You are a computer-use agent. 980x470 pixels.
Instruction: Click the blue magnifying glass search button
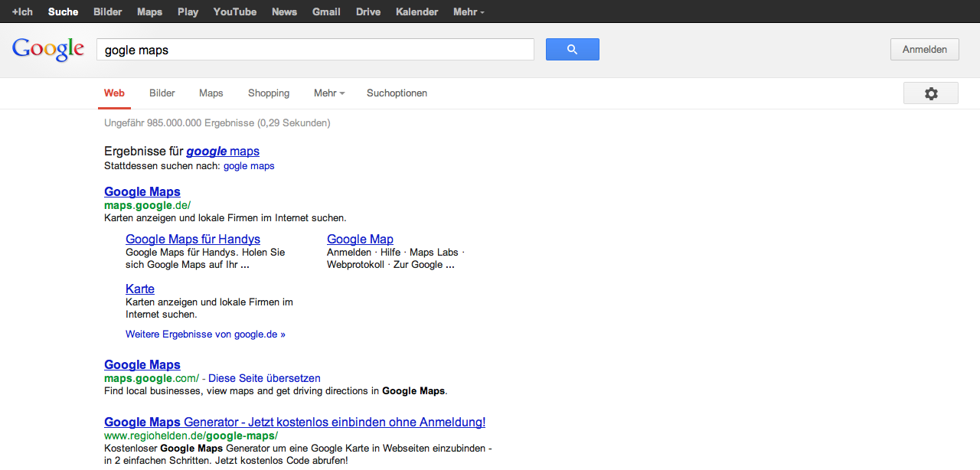pyautogui.click(x=572, y=50)
